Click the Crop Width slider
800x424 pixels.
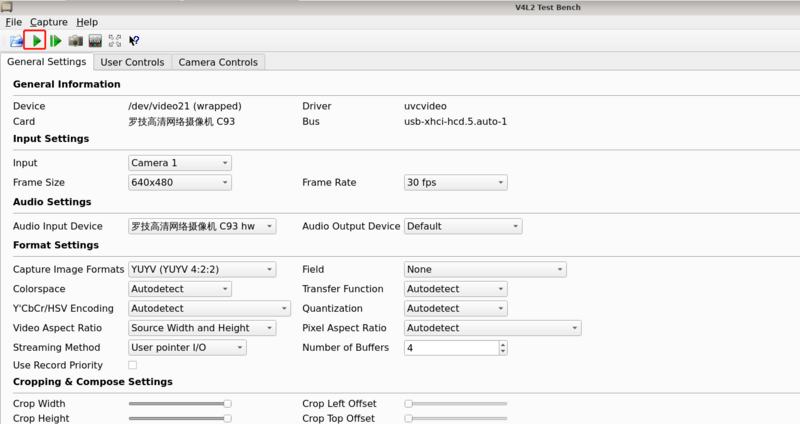coord(180,403)
